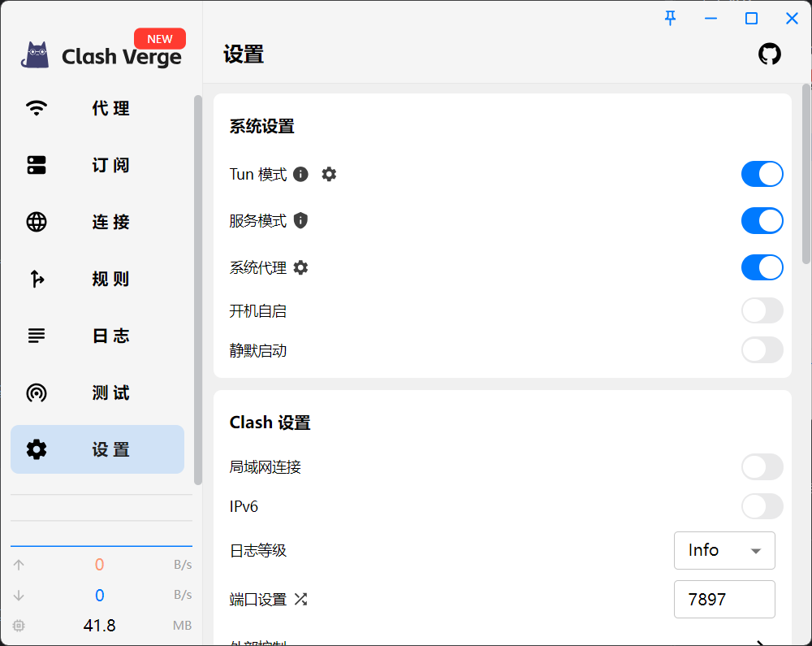Click the settings page vertical scrollbar
The width and height of the screenshot is (812, 646).
click(x=806, y=173)
